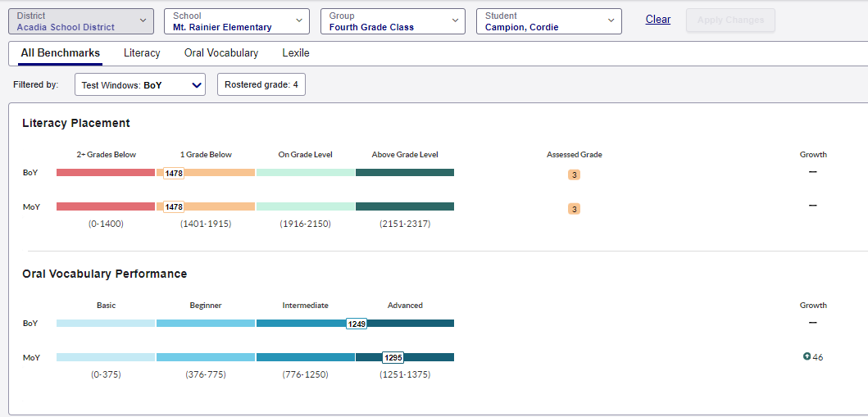868x417 pixels.
Task: Expand the Group dropdown showing Fourth Grade Class
Action: pyautogui.click(x=392, y=21)
